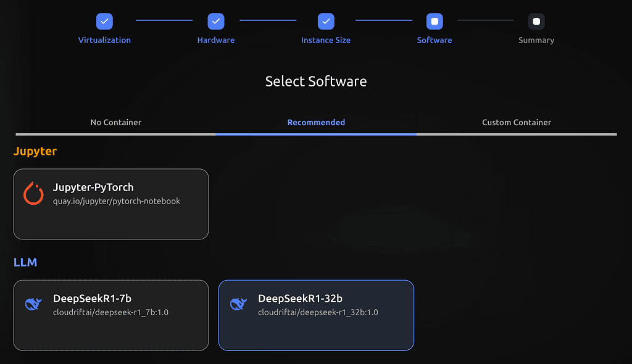
Task: Click the Select Software page title
Action: pyautogui.click(x=316, y=81)
